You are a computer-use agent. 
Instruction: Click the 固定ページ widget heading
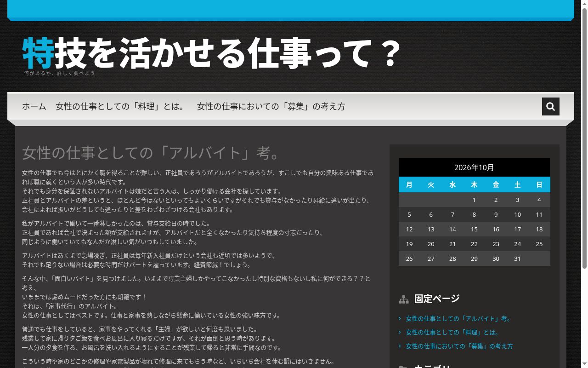click(437, 299)
